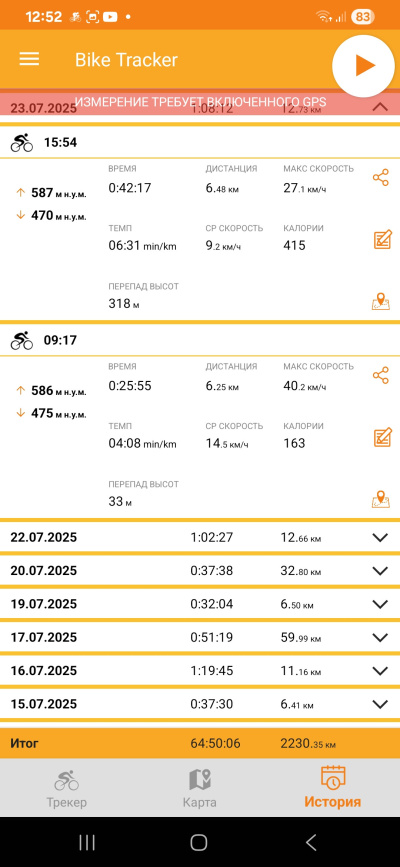
Task: Start tracking with the orange play button
Action: pos(363,66)
